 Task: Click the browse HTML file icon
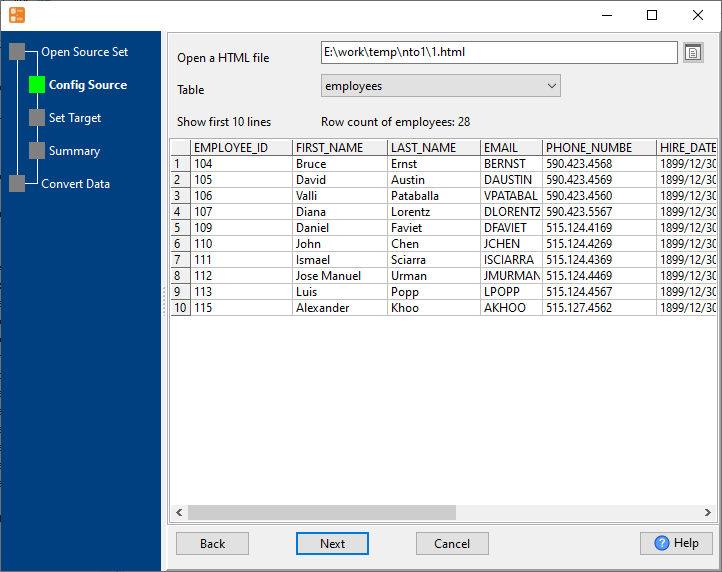coord(693,53)
